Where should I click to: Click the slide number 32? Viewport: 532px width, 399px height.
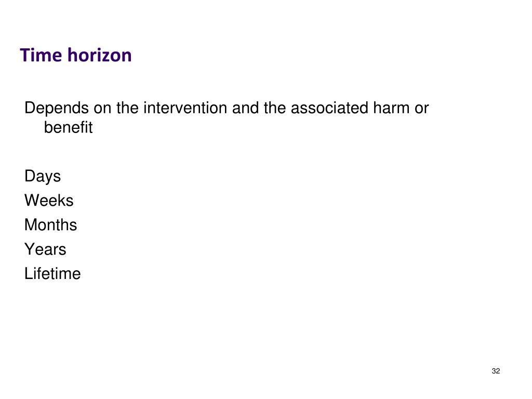point(496,371)
